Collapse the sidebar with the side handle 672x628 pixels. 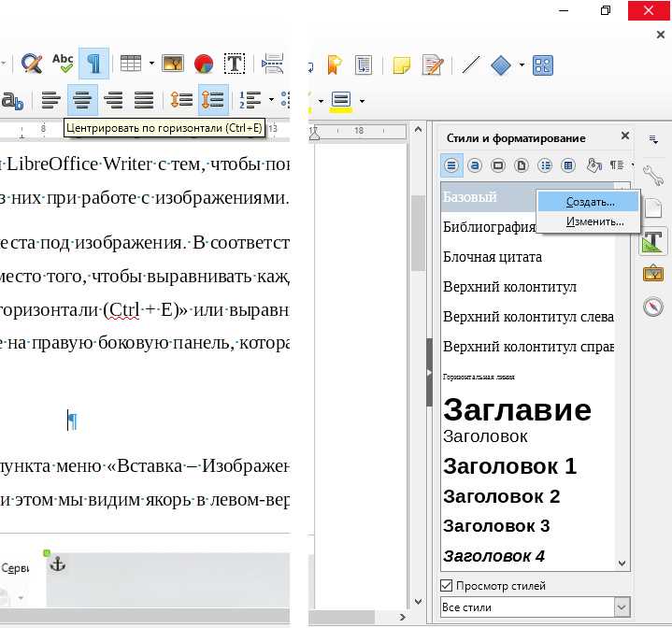pyautogui.click(x=429, y=372)
